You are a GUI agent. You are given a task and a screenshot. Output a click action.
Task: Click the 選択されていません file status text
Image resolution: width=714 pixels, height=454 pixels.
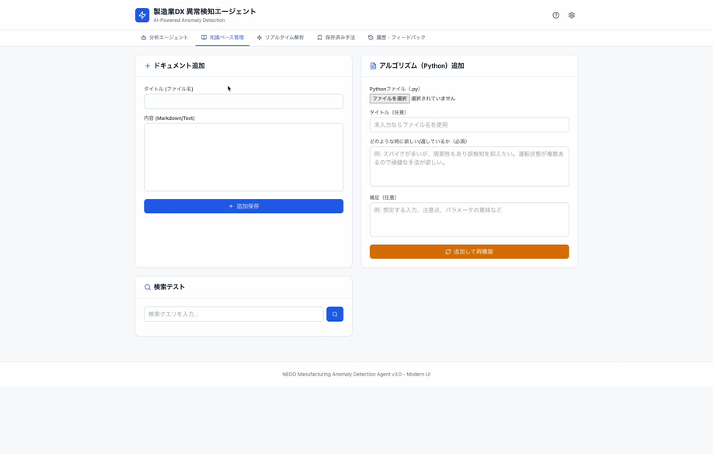[x=433, y=98]
